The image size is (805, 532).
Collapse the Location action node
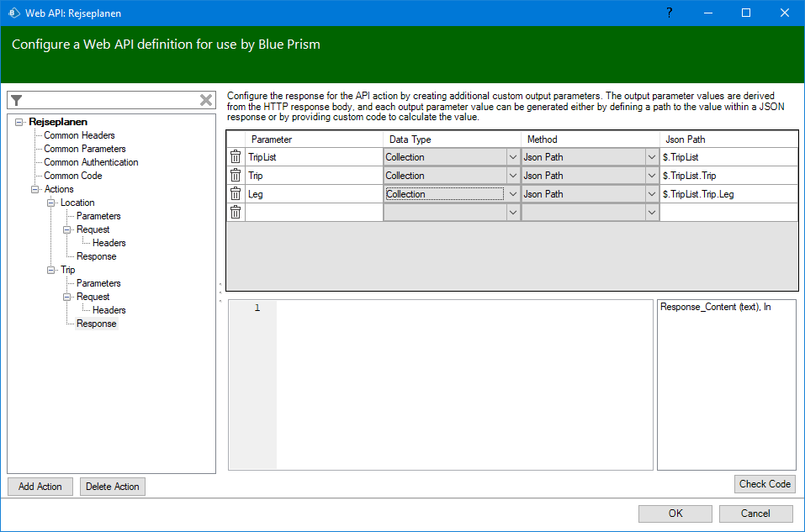pyautogui.click(x=51, y=203)
